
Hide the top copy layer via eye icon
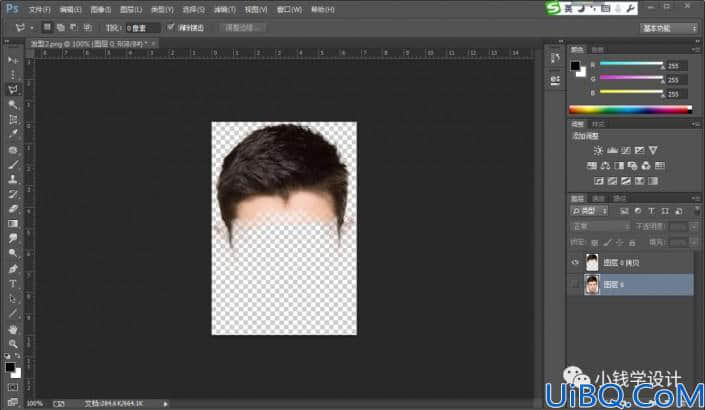tap(575, 263)
